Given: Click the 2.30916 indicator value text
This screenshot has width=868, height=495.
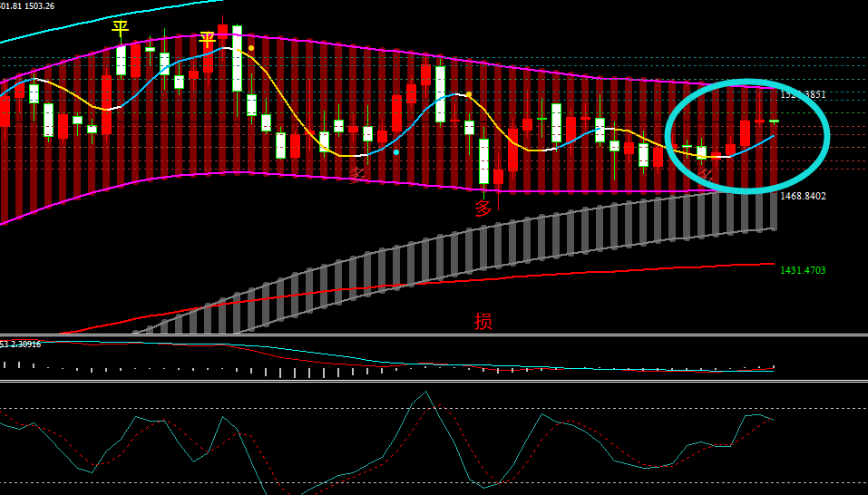Looking at the screenshot, I should click(24, 344).
